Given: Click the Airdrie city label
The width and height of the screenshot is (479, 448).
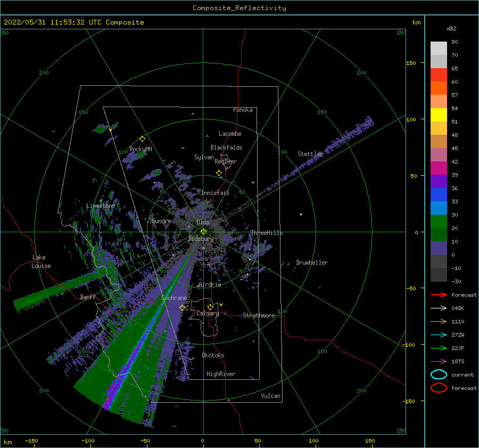Looking at the screenshot, I should click(x=210, y=284).
